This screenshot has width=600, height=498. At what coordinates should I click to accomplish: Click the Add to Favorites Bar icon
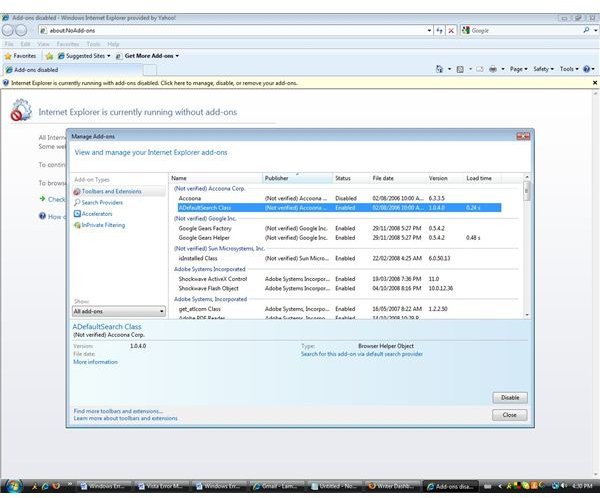(x=49, y=56)
